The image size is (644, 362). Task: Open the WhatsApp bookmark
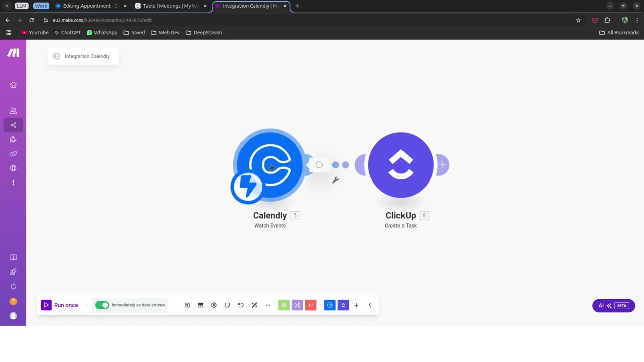tap(102, 32)
